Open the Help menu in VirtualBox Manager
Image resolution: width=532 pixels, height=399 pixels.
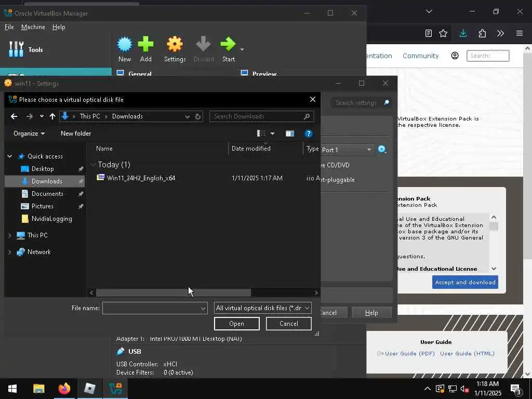pos(59,27)
